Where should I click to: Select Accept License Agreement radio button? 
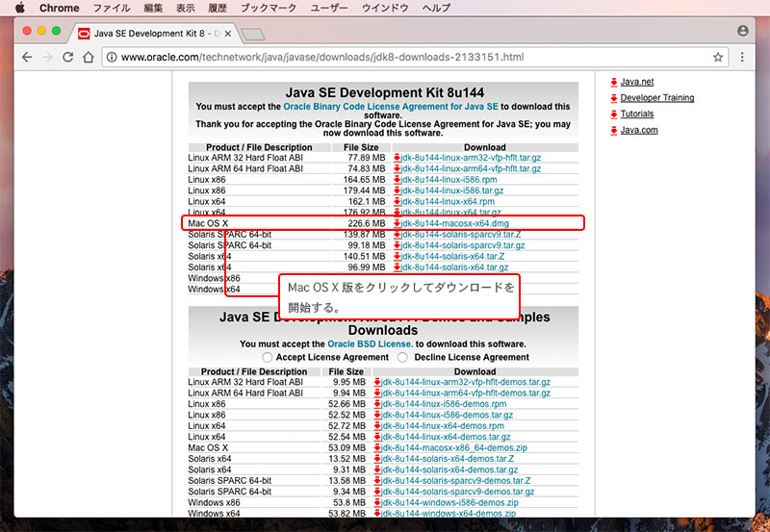coord(268,357)
